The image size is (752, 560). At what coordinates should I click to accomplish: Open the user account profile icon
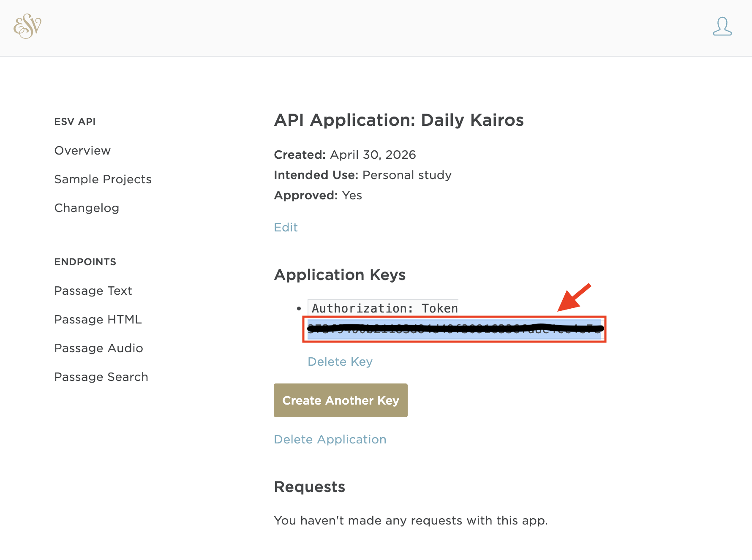pos(722,27)
